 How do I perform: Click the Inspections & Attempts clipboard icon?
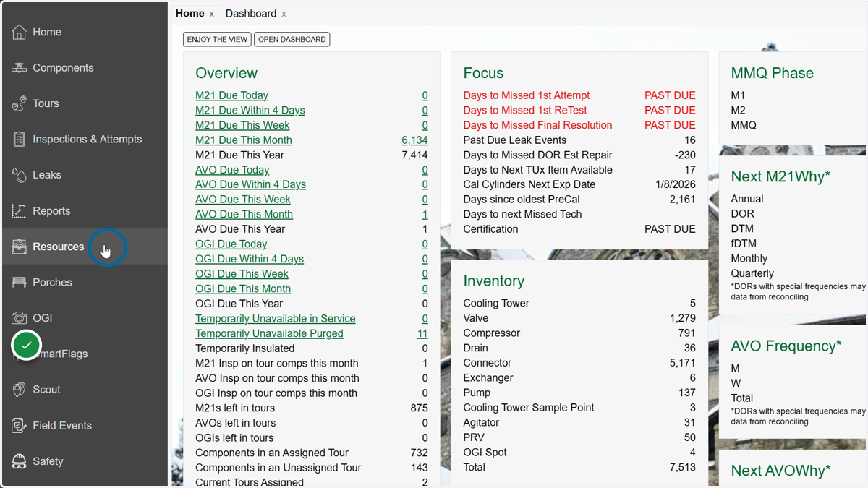click(x=19, y=139)
